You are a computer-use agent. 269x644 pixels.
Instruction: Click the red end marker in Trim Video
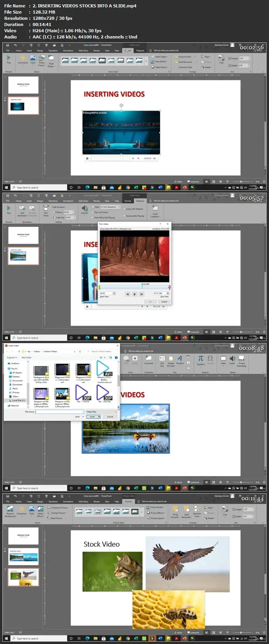[x=169, y=287]
